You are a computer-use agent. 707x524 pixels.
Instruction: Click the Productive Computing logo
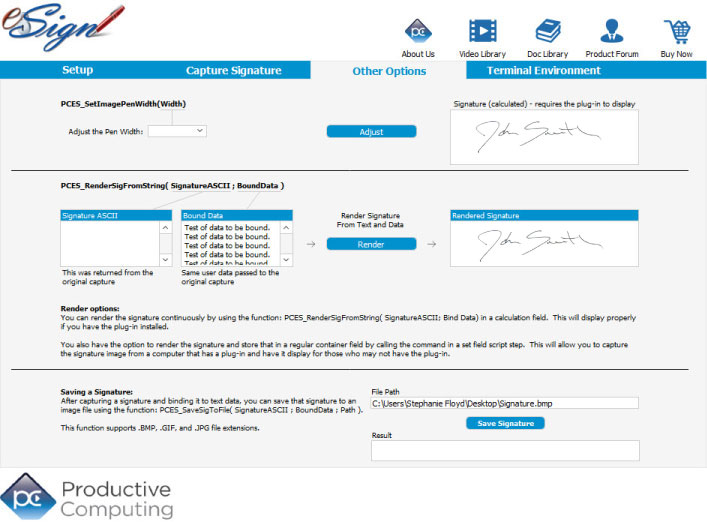[x=87, y=497]
